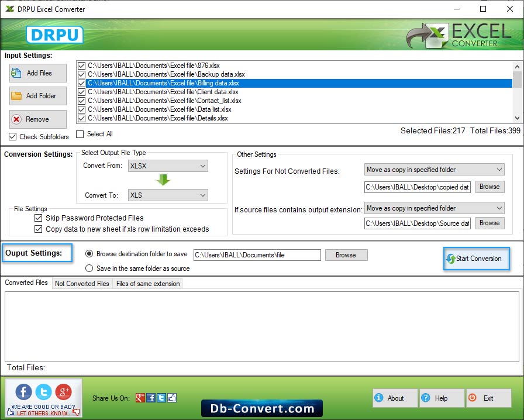Click the destination folder path field
Image resolution: width=524 pixels, height=420 pixels.
tap(257, 255)
